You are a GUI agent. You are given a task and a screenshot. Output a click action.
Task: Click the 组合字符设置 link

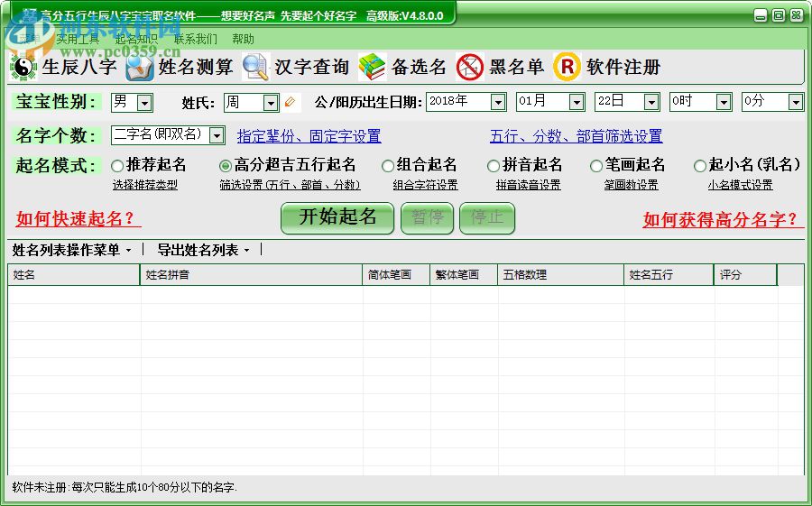tap(425, 185)
